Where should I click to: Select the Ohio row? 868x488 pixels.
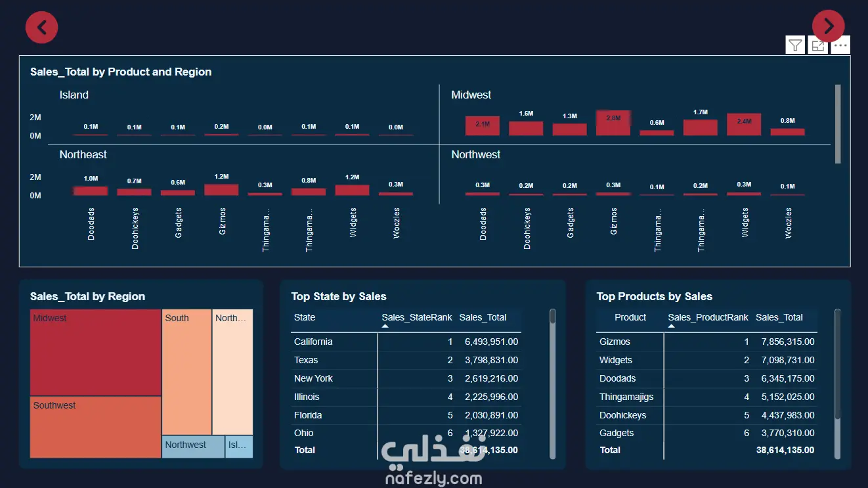[406, 433]
